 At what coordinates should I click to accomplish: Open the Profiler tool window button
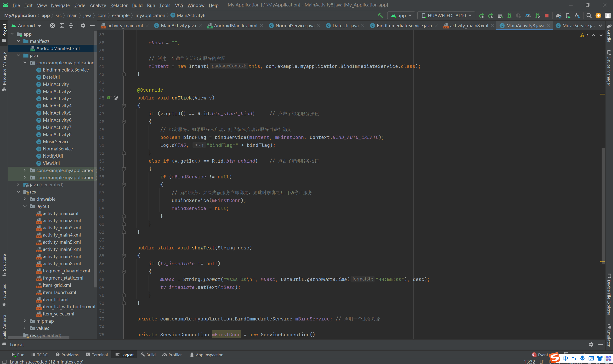tap(172, 355)
